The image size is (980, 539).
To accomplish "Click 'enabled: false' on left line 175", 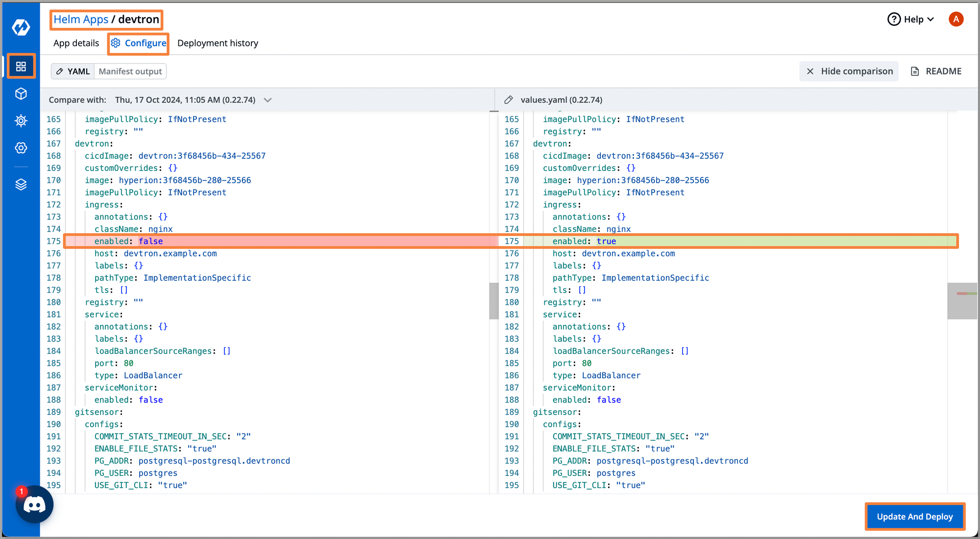I will coord(128,241).
